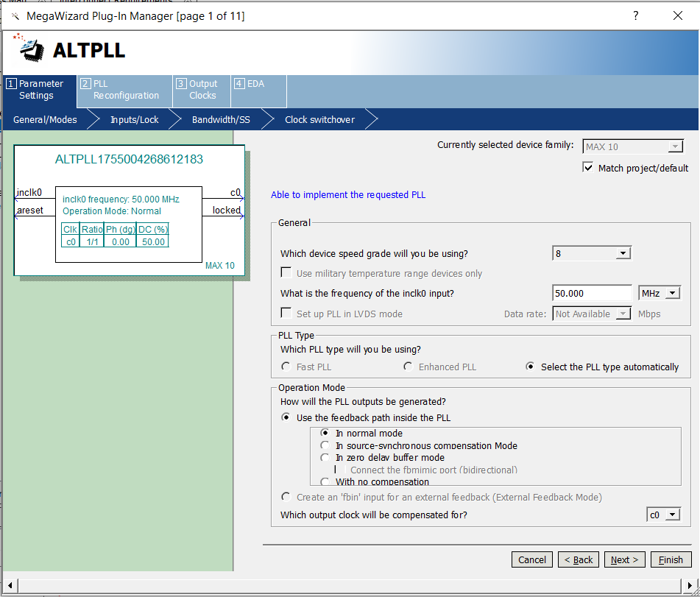Go to Inputs/Lock step
This screenshot has width=700, height=597.
pyautogui.click(x=135, y=120)
